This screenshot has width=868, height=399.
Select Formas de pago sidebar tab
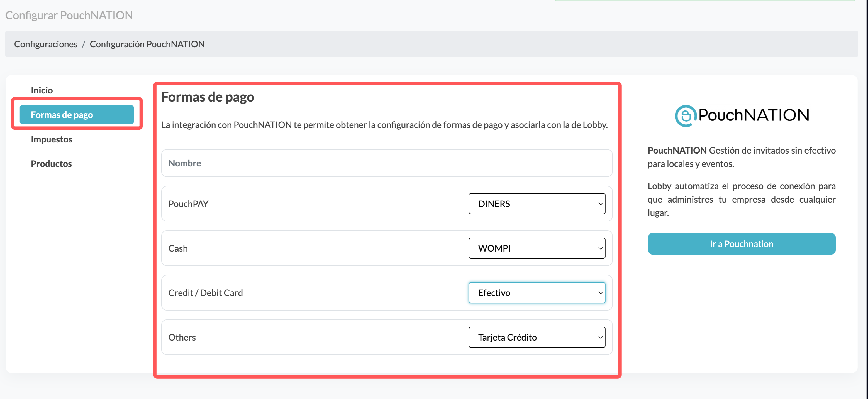(x=77, y=115)
